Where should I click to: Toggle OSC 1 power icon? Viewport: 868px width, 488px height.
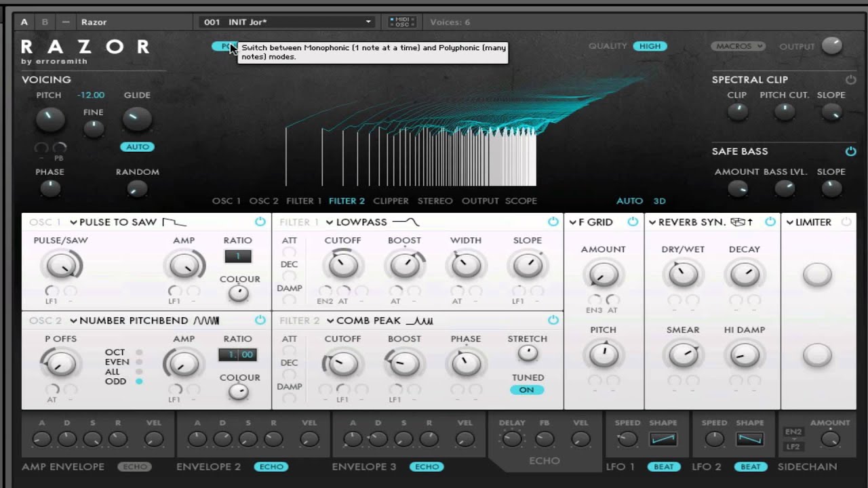point(260,222)
